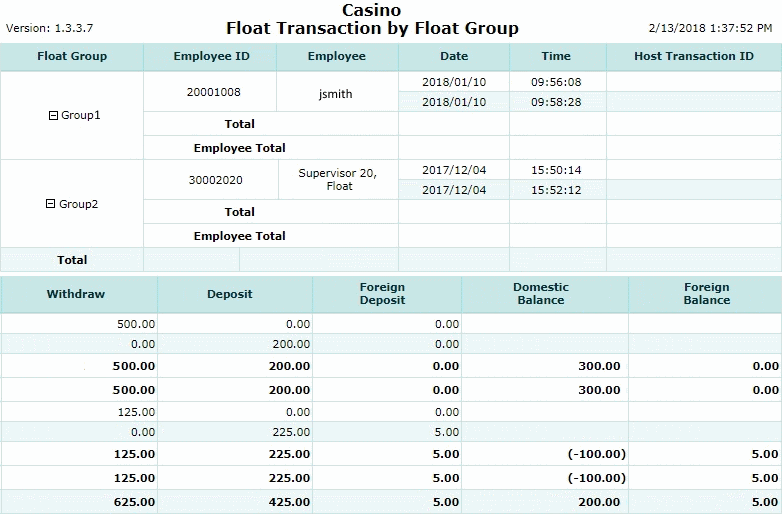Click the Float Group column header

pos(72,56)
